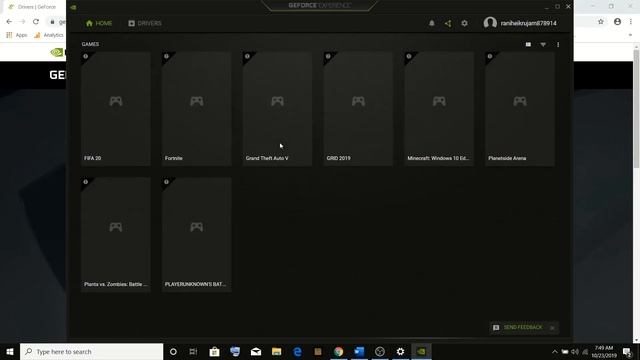Click the Type here to search box

(91, 351)
